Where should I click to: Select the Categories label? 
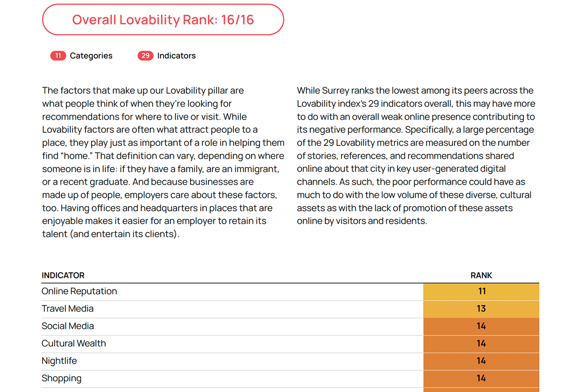[x=91, y=56]
